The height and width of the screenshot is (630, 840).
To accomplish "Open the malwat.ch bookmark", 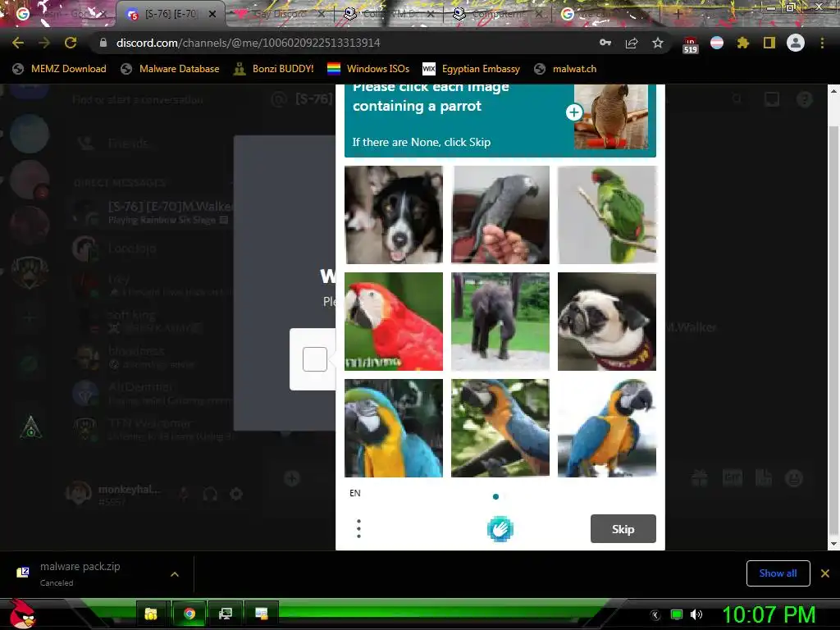I will coord(566,69).
